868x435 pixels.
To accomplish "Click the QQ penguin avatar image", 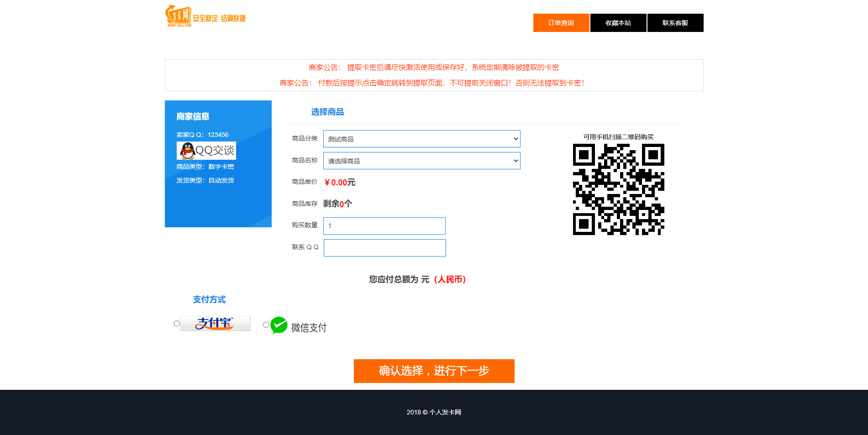I will pyautogui.click(x=186, y=150).
